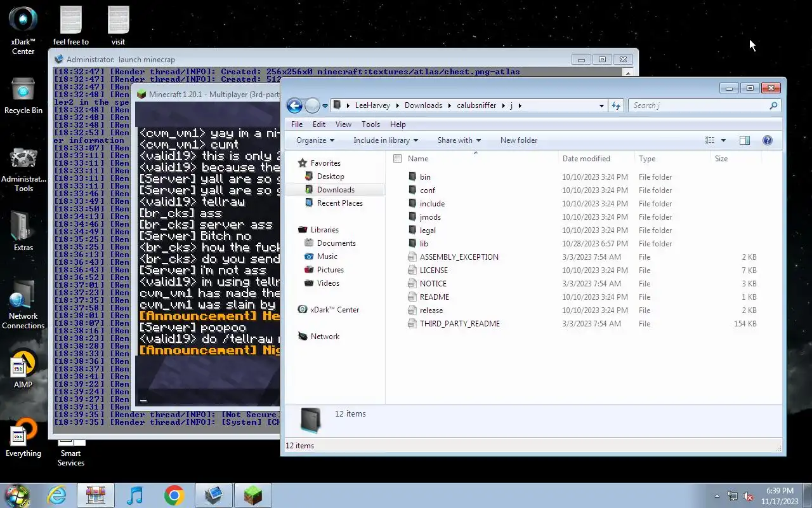This screenshot has width=812, height=508.
Task: Open the Tools menu
Action: (370, 124)
